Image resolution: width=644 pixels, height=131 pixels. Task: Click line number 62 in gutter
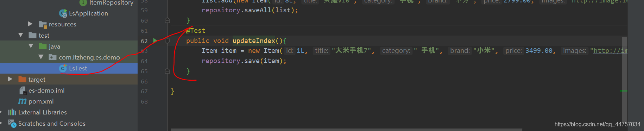pyautogui.click(x=144, y=41)
